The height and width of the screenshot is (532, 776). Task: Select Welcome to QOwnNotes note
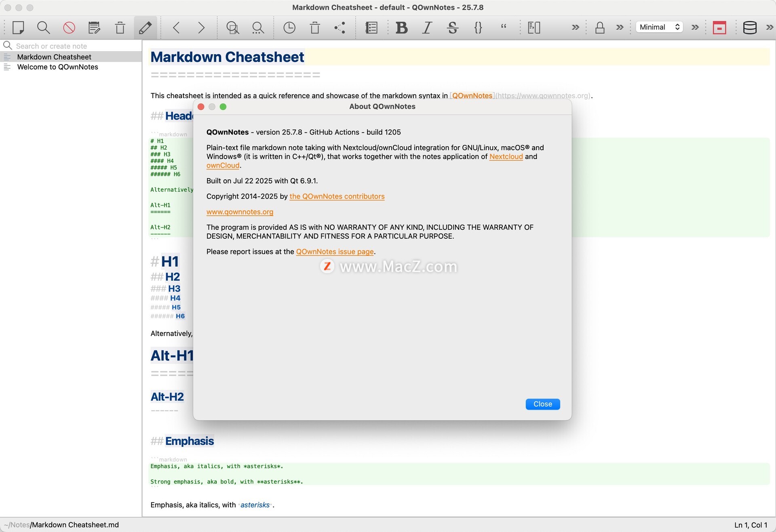pos(71,67)
